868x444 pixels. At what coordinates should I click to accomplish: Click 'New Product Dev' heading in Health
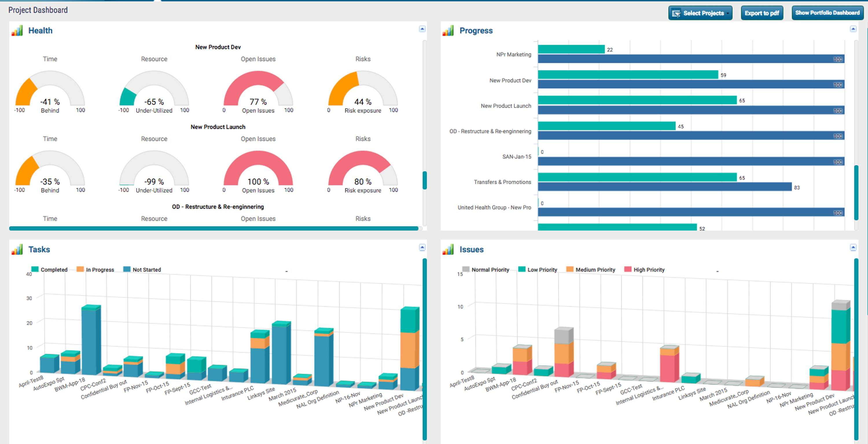tap(218, 47)
